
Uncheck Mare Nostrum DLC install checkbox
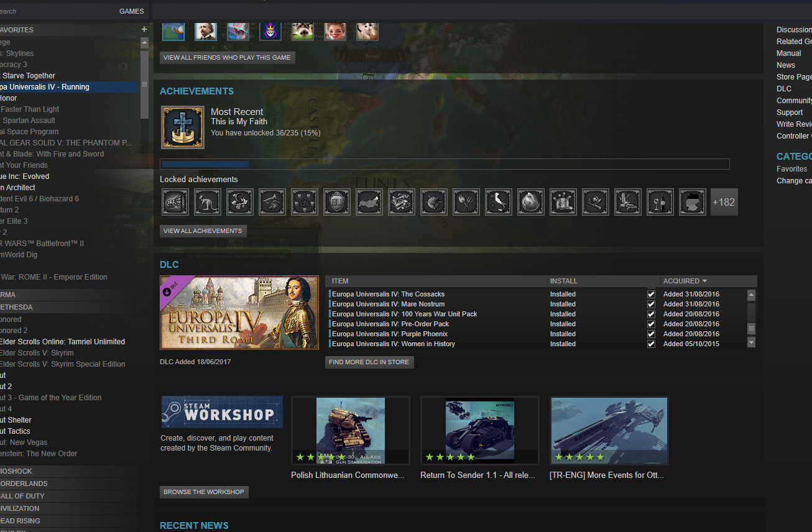651,304
